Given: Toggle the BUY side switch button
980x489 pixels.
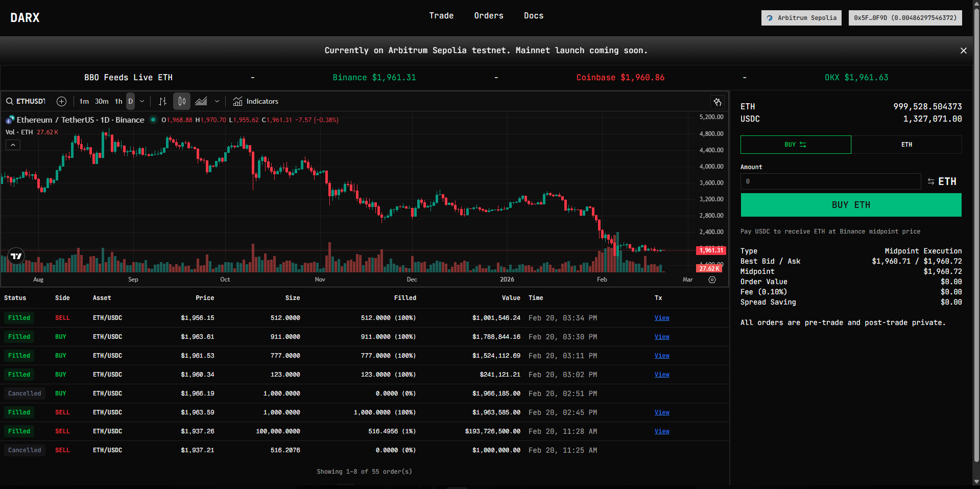Looking at the screenshot, I should tap(795, 145).
